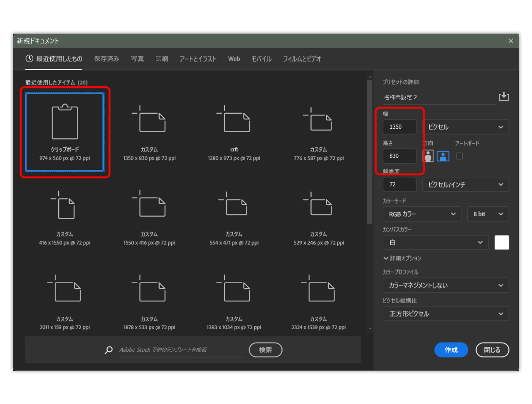Screen dimensions: 532x404
Task: Set landscape orientation icon
Action: click(443, 156)
